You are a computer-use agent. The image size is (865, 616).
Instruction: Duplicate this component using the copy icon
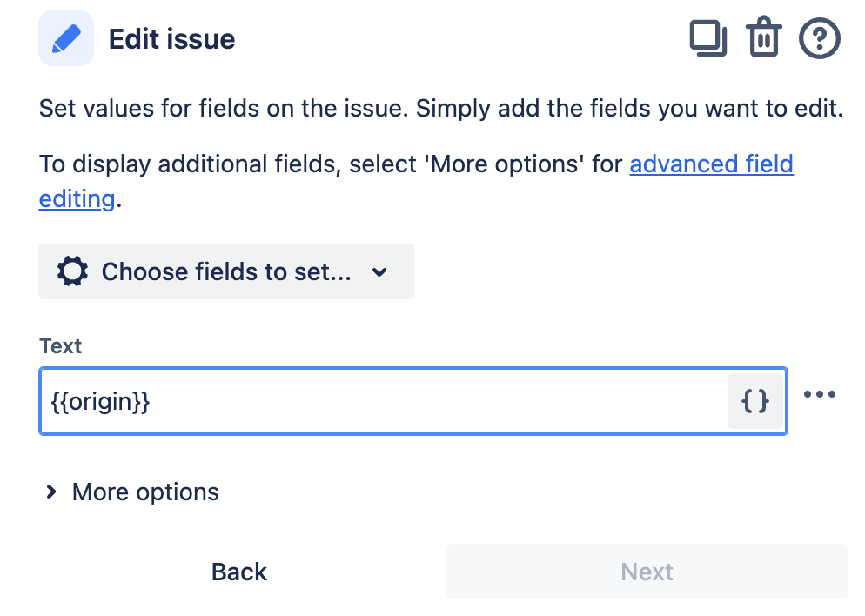coord(708,39)
